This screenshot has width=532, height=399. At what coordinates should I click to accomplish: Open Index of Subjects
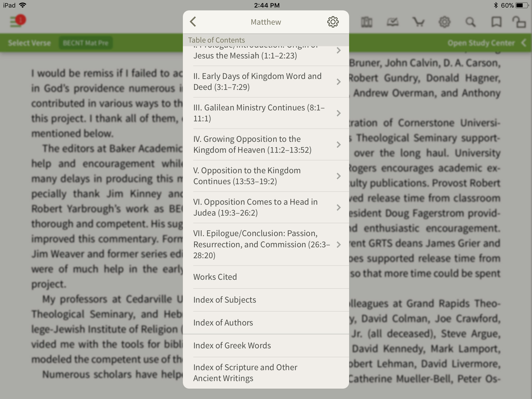tap(224, 300)
